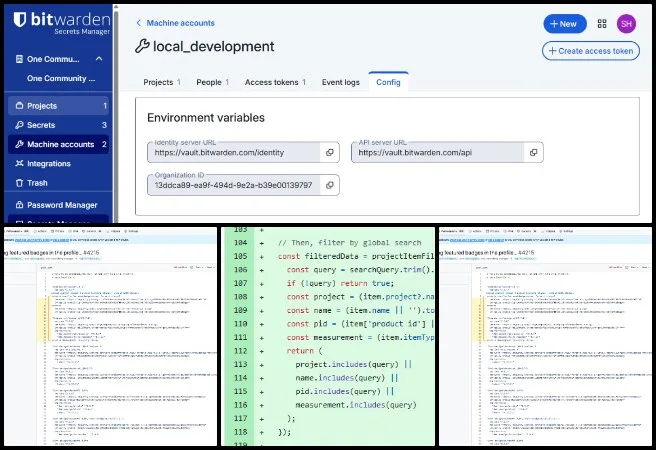Switch to the Projects tab
Screen dimensions: 656x450
click(161, 82)
